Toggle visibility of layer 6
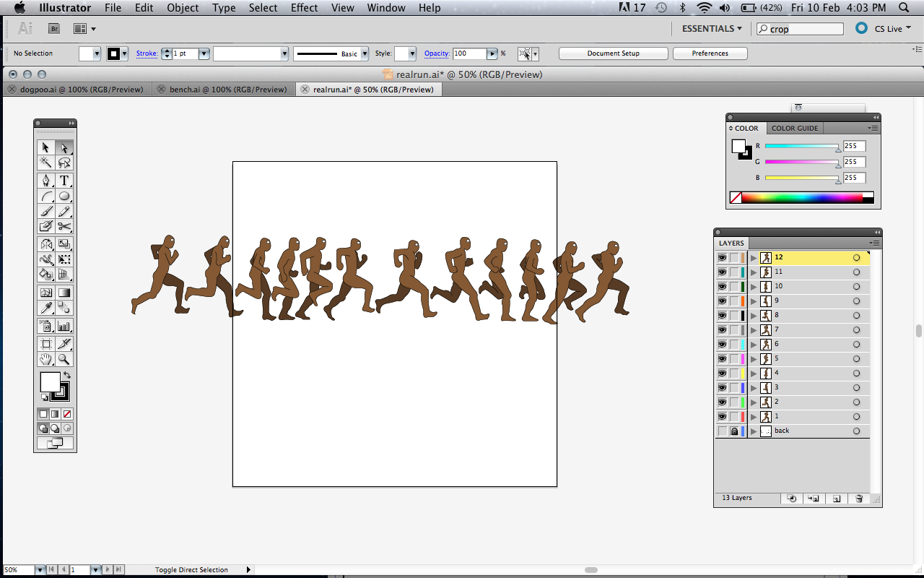This screenshot has height=578, width=924. tap(722, 345)
